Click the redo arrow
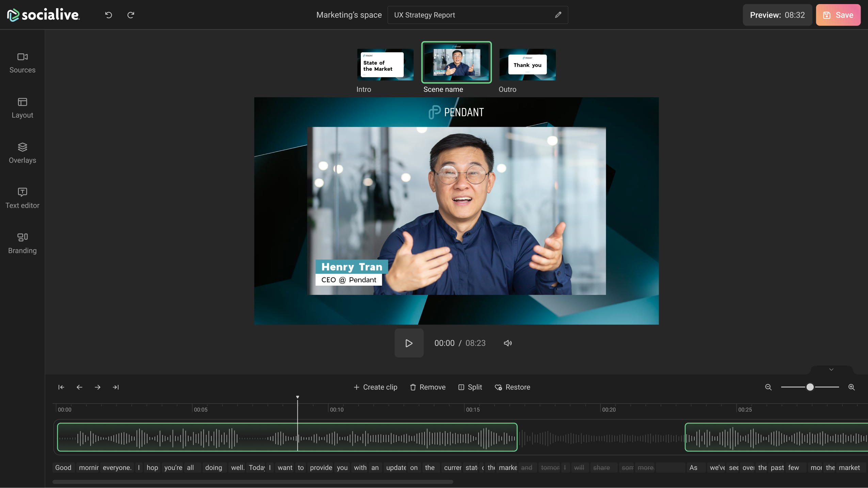 point(131,15)
